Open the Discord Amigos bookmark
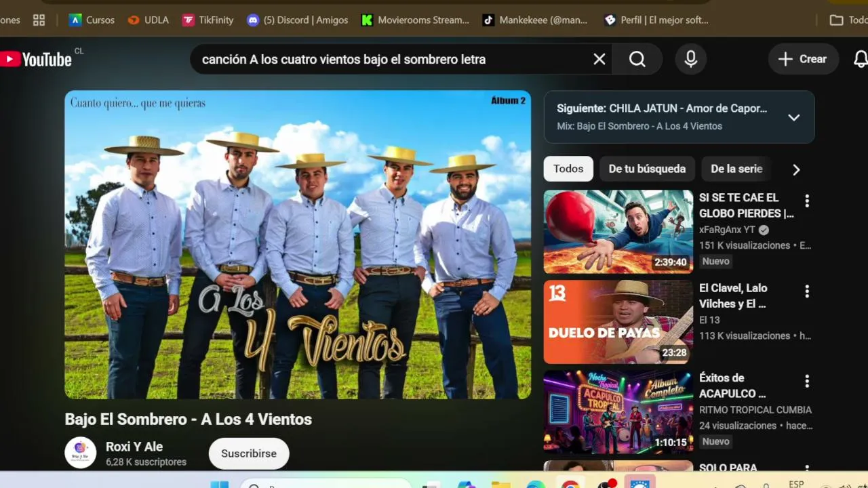 (x=298, y=20)
